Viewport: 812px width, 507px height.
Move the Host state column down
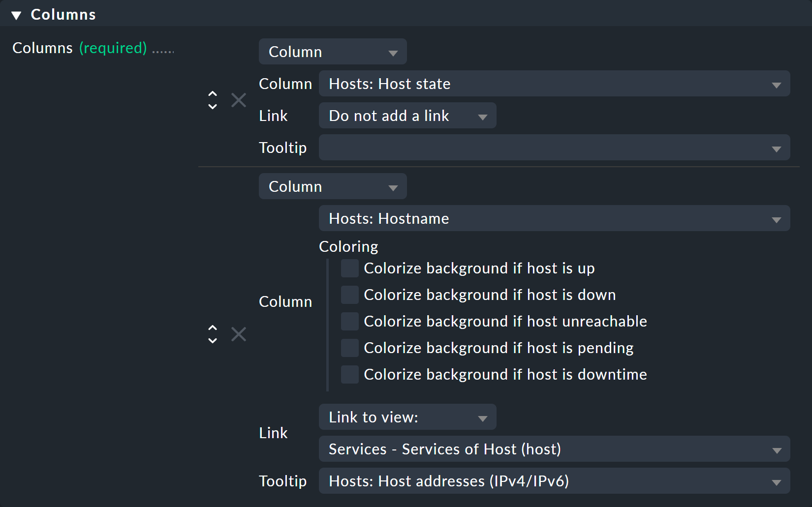coord(212,105)
